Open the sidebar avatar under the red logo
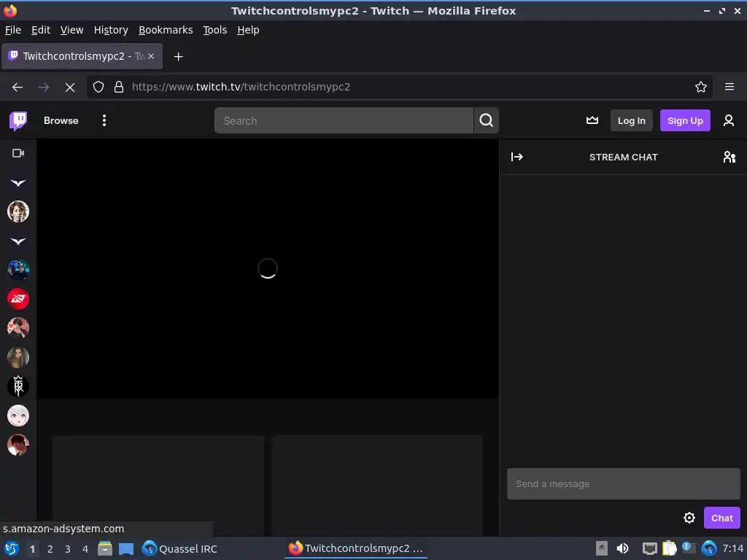Viewport: 747px width, 560px height. [x=18, y=328]
